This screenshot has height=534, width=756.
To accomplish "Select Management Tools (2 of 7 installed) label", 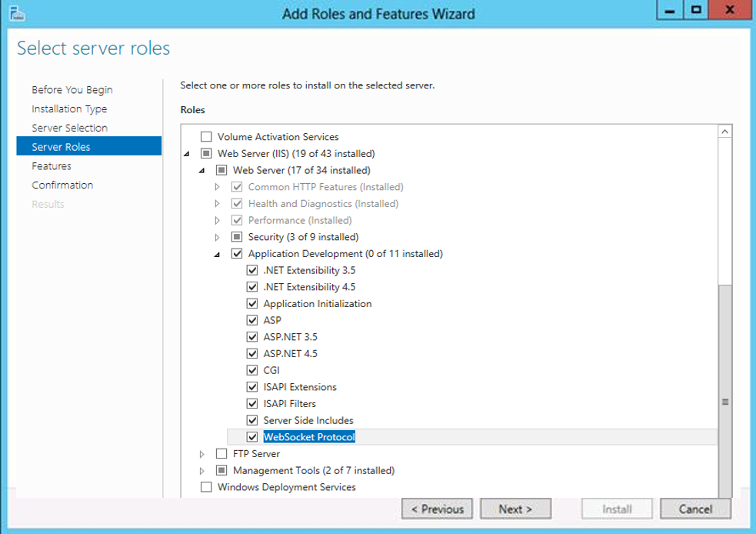I will (314, 470).
